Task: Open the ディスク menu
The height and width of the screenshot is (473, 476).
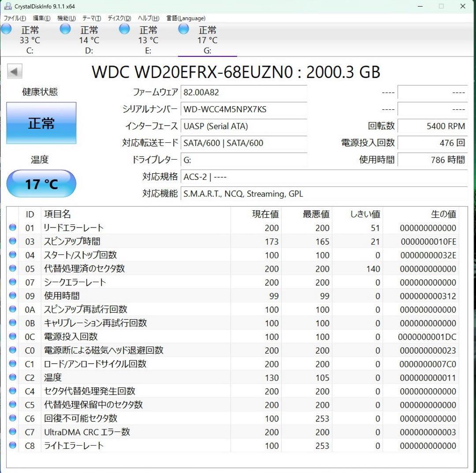Action: (118, 18)
